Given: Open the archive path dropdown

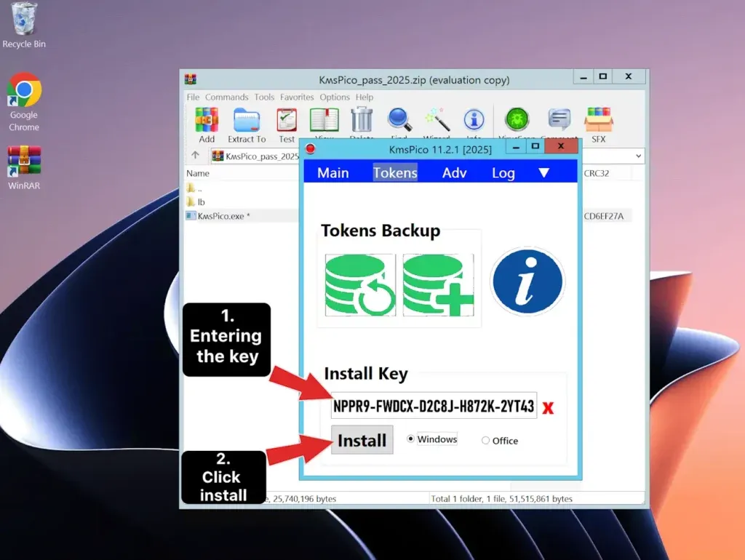Looking at the screenshot, I should (x=639, y=156).
